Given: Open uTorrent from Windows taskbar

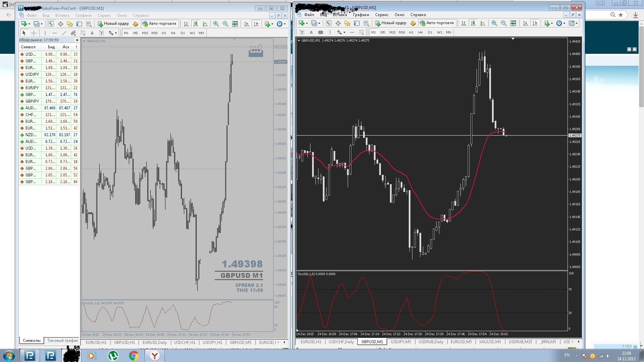Looking at the screenshot, I should coord(113,356).
